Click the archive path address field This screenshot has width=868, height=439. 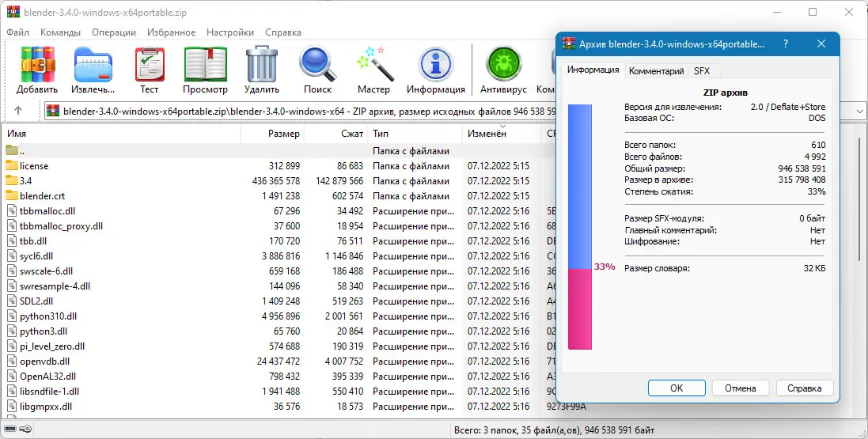tap(301, 111)
